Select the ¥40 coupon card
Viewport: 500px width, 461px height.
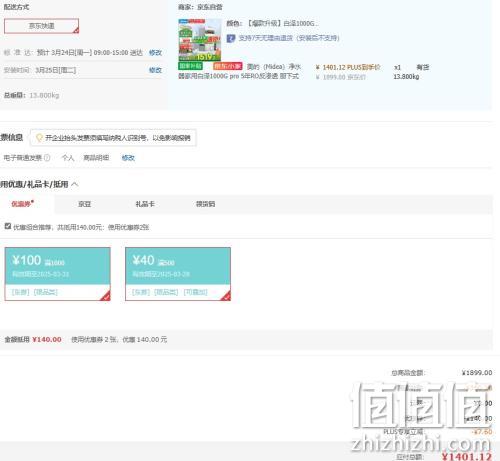(178, 274)
